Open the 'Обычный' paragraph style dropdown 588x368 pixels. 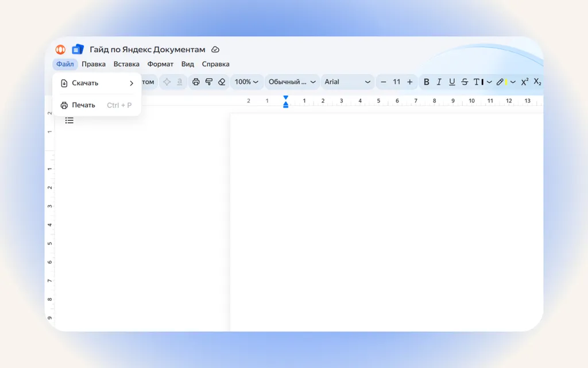tap(292, 82)
